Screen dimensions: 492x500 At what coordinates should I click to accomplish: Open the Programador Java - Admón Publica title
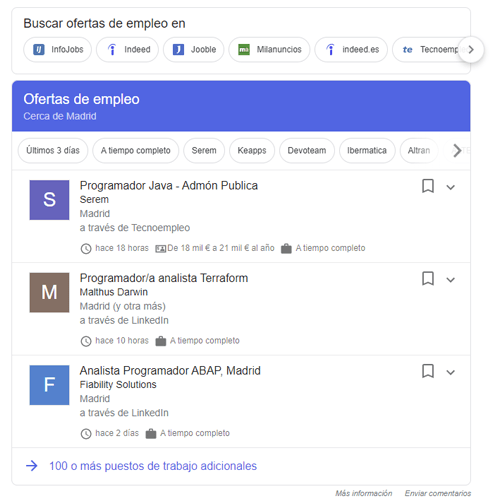coord(169,186)
